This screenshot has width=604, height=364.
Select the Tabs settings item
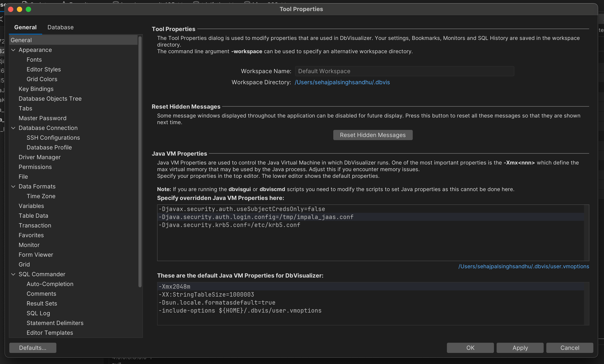(26, 108)
